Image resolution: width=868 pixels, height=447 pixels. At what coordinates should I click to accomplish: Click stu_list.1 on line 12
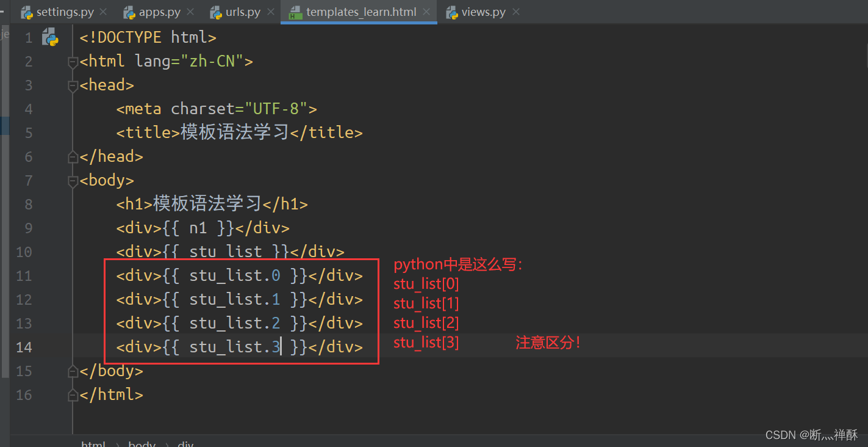pyautogui.click(x=235, y=300)
